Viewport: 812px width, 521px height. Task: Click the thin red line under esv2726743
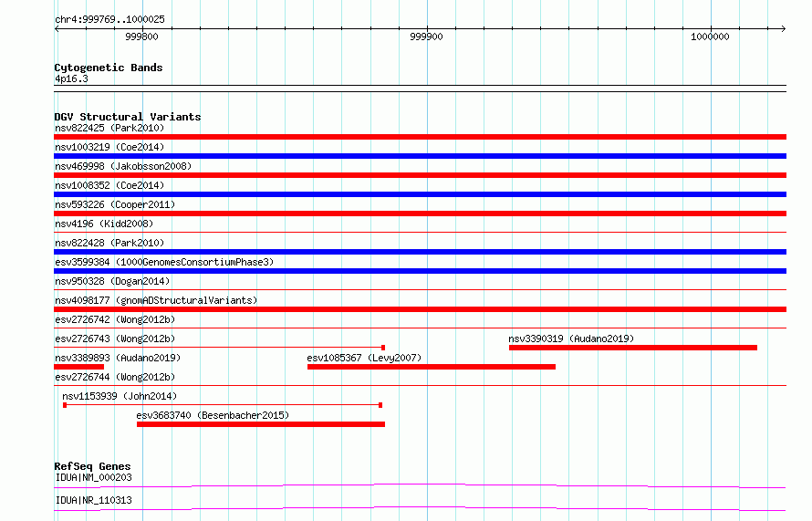point(220,348)
